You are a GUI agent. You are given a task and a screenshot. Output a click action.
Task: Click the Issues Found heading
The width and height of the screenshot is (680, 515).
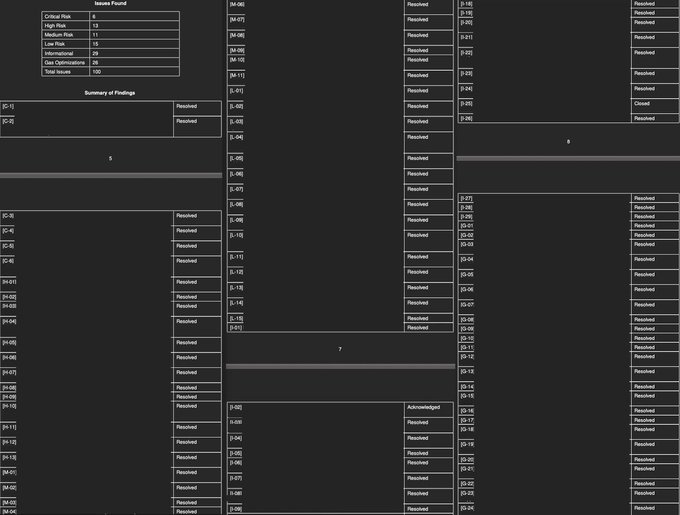point(110,4)
